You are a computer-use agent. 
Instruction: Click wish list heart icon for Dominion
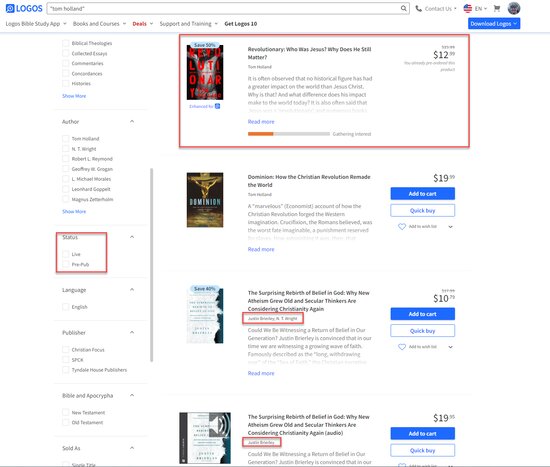[402, 227]
